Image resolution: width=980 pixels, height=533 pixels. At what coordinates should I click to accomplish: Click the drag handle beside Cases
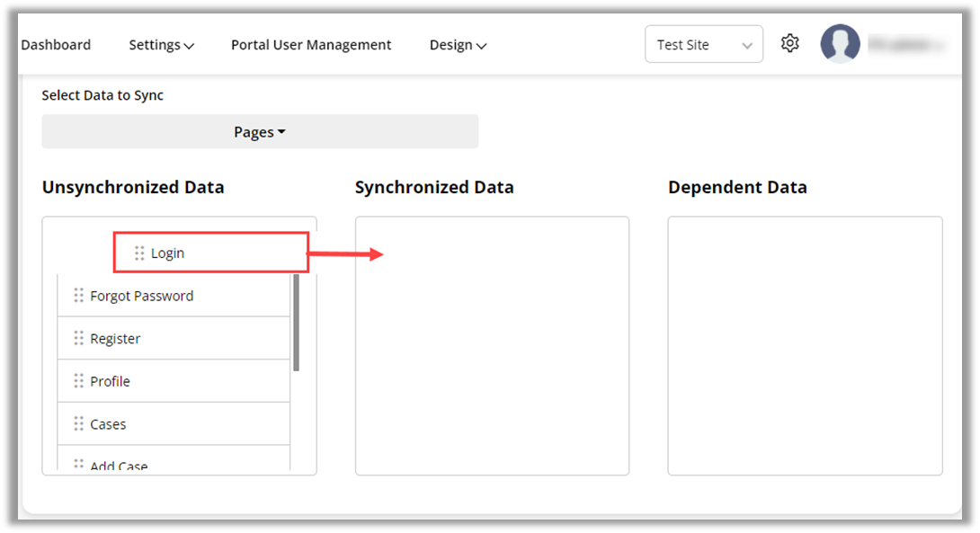coord(78,424)
